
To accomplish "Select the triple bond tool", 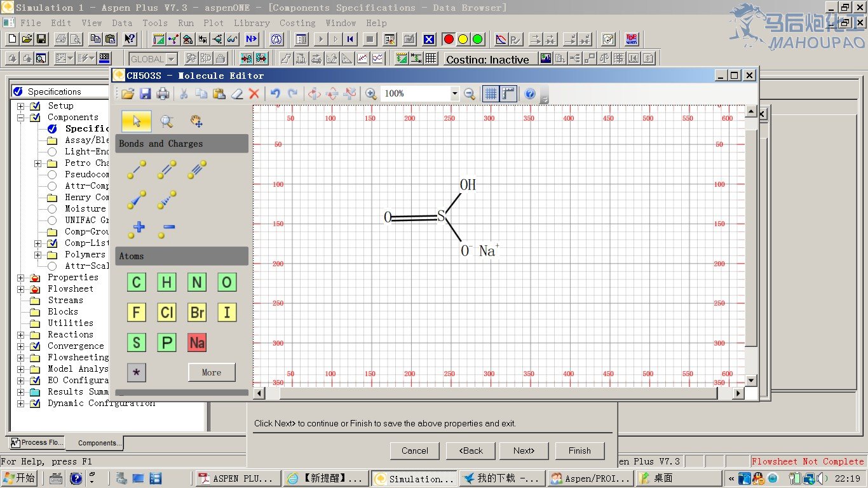I will [x=197, y=169].
